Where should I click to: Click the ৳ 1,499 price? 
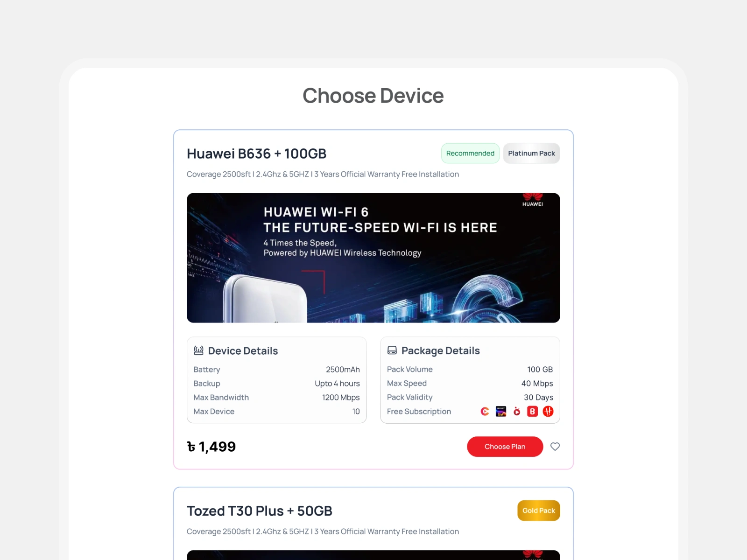(211, 447)
